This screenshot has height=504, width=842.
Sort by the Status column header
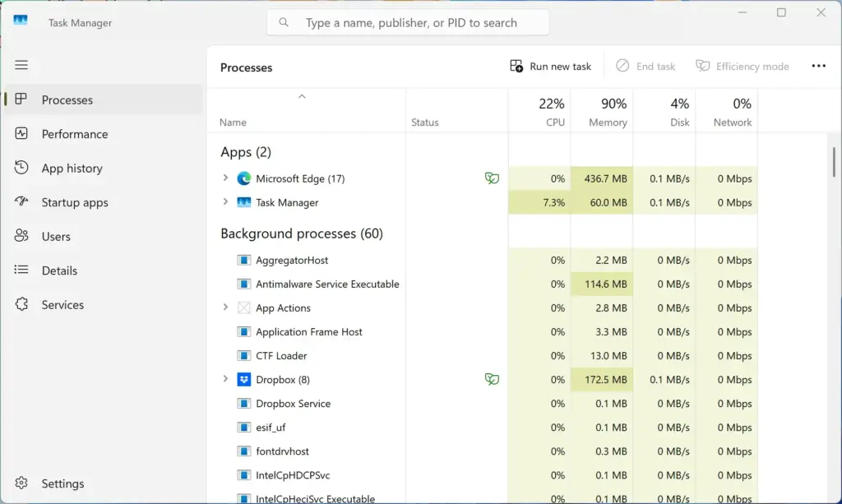pos(457,110)
